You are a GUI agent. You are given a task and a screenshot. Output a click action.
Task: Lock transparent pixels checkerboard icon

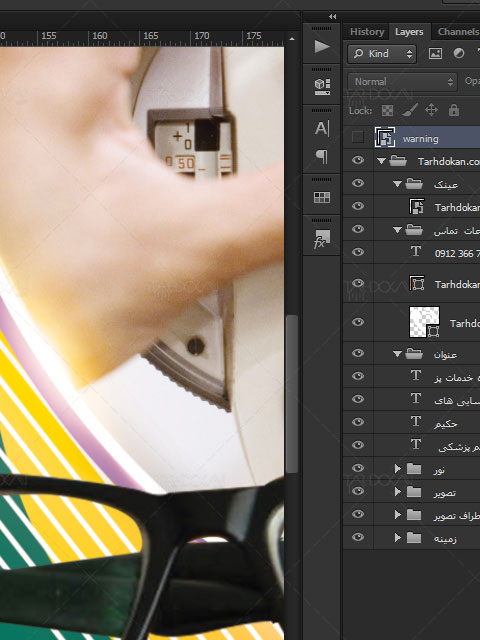point(387,110)
